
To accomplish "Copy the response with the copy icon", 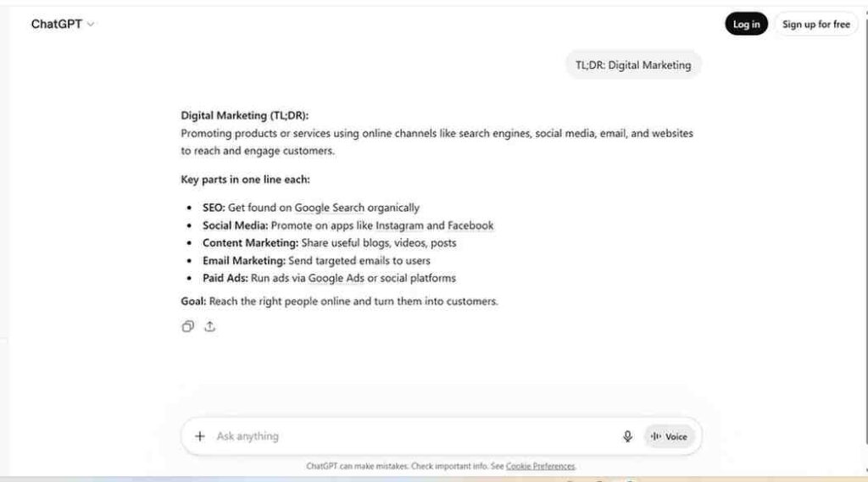I will point(188,326).
